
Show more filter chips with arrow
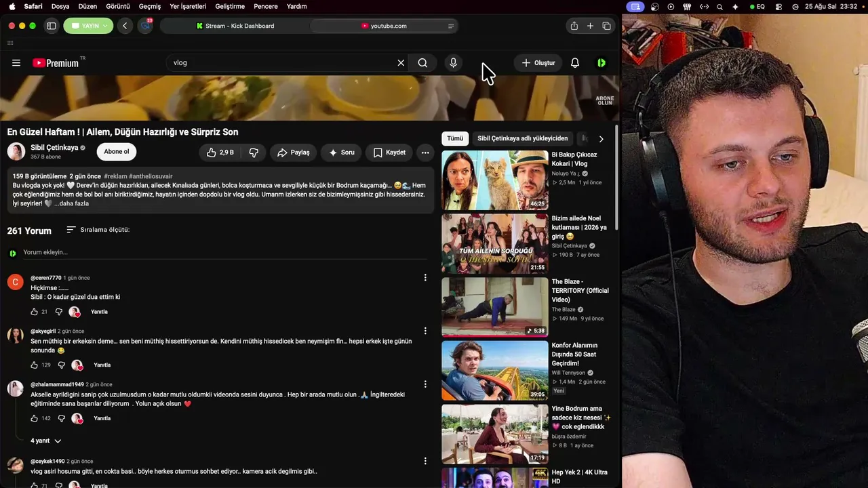point(601,139)
